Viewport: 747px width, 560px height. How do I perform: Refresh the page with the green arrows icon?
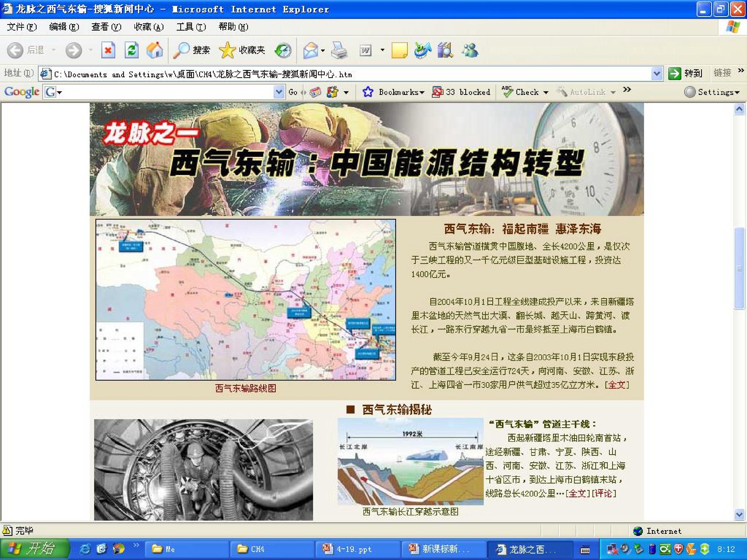tap(131, 51)
